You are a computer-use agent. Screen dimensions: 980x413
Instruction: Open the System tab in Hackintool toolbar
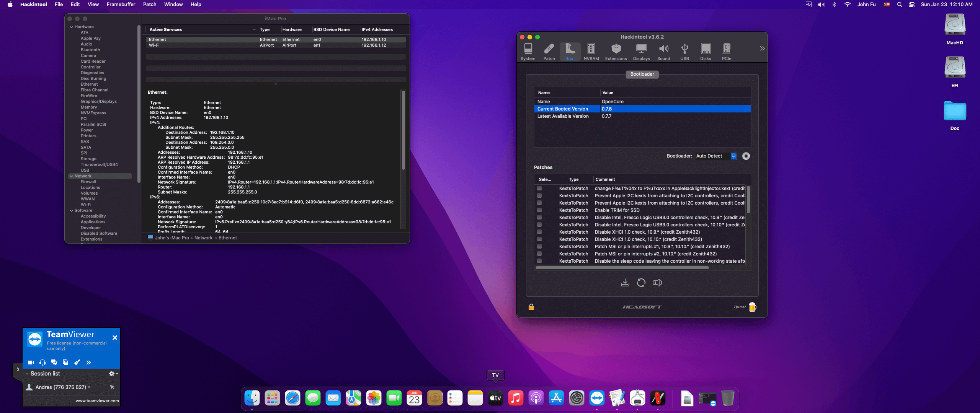coord(528,52)
